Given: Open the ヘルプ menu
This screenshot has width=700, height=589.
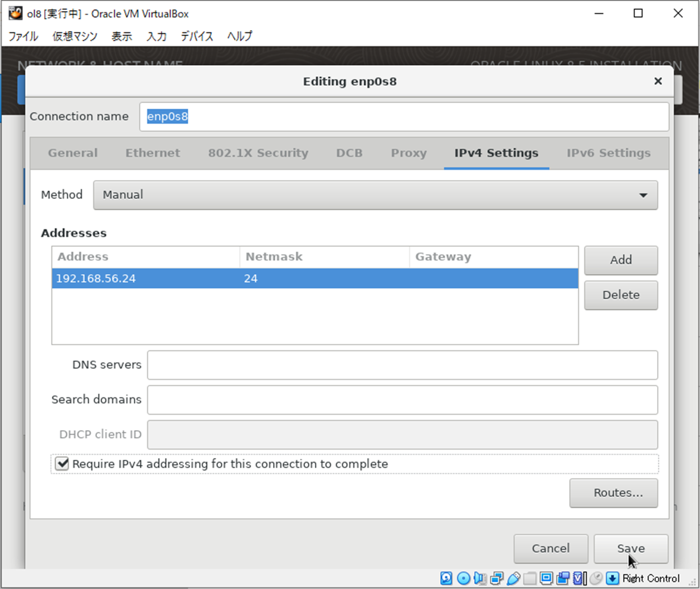Looking at the screenshot, I should (x=240, y=36).
